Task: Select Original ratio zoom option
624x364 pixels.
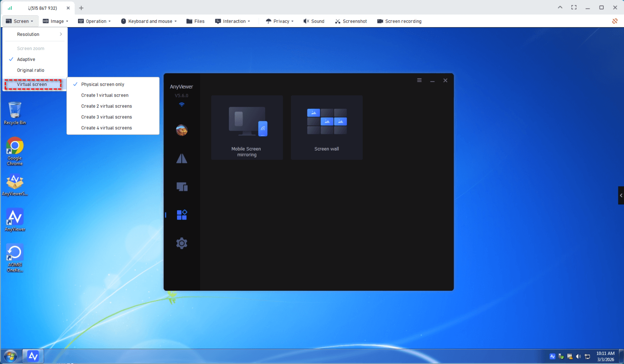Action: tap(30, 70)
